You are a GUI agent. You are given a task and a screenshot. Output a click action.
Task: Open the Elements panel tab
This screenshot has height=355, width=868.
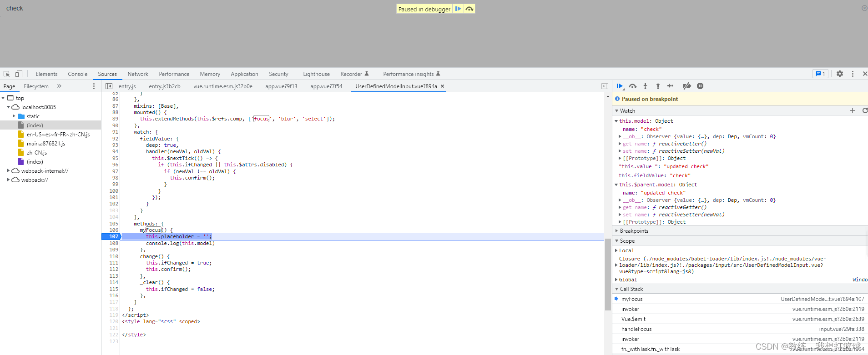pos(46,74)
